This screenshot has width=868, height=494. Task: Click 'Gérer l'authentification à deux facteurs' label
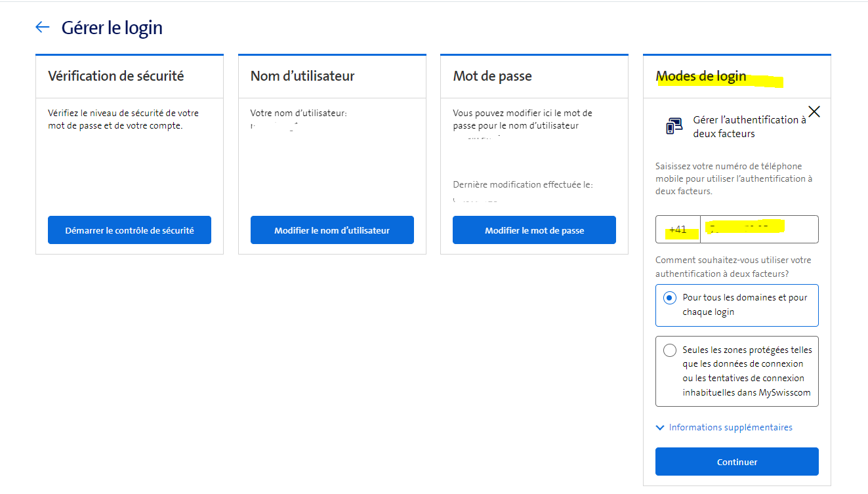click(749, 127)
